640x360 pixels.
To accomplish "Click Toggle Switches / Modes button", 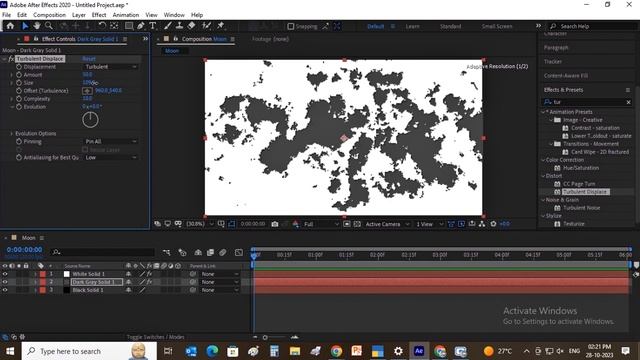I will tap(155, 337).
